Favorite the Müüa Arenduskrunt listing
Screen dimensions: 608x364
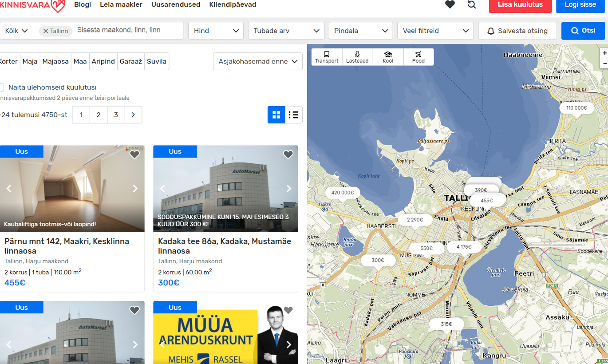point(288,310)
